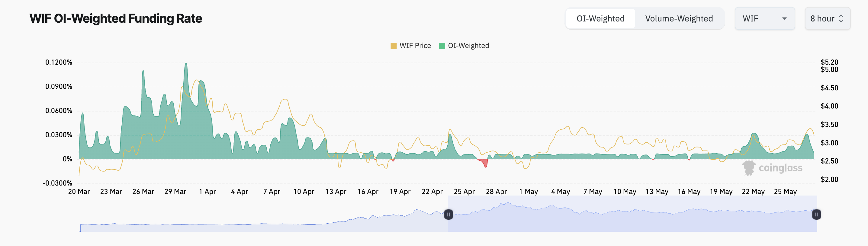Click the $2.50 price axis label
This screenshot has width=868, height=246.
point(829,161)
